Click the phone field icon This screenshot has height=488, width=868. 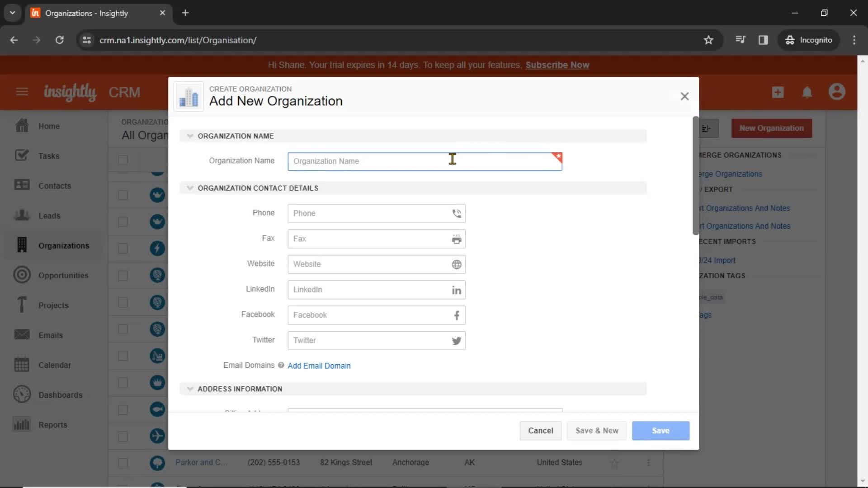(457, 213)
